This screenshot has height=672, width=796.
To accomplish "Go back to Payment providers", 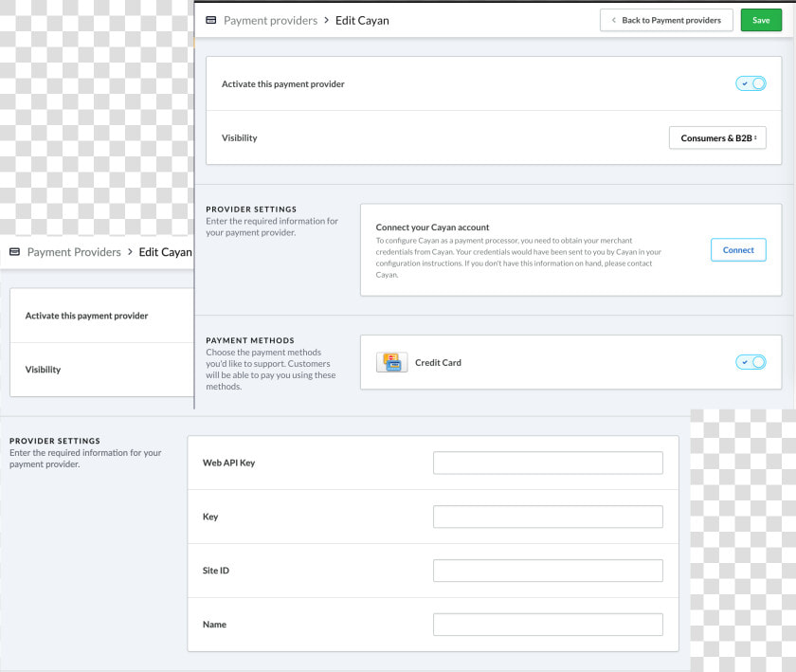I will 666,20.
